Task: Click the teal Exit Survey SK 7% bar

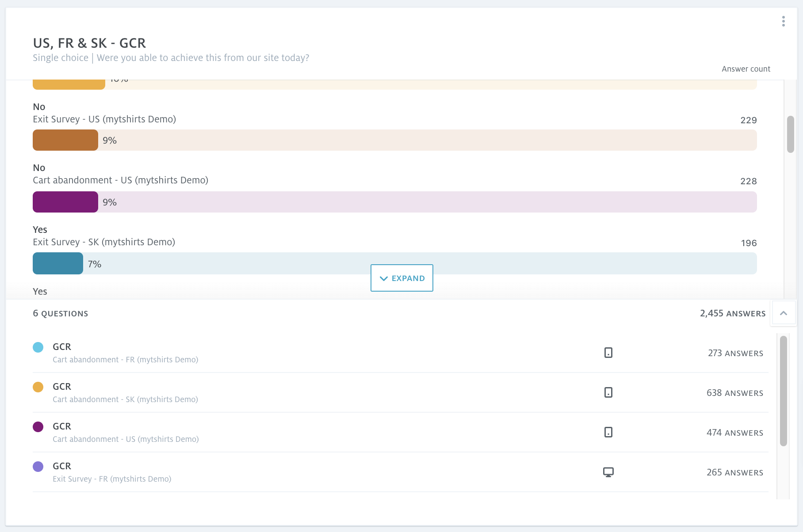Action: pyautogui.click(x=58, y=264)
